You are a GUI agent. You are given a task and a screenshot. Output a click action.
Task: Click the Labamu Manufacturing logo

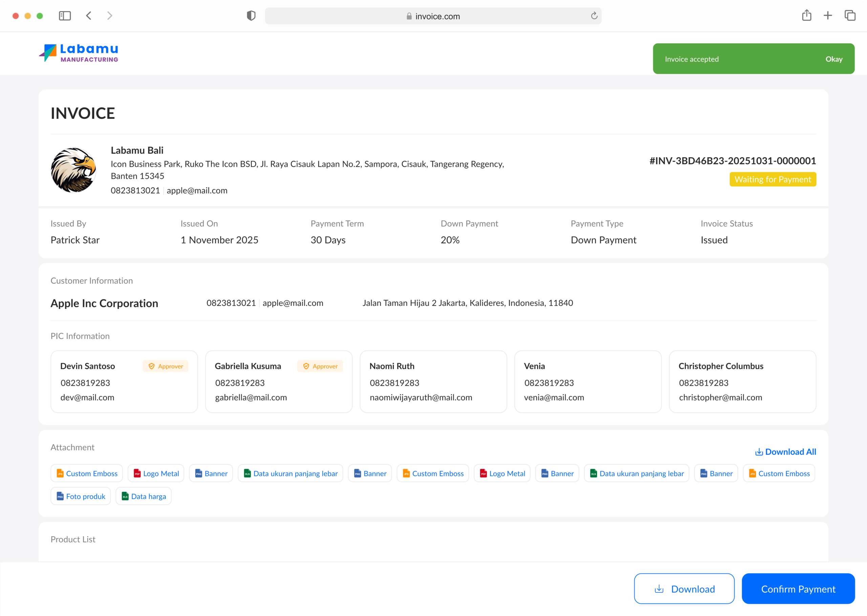79,53
